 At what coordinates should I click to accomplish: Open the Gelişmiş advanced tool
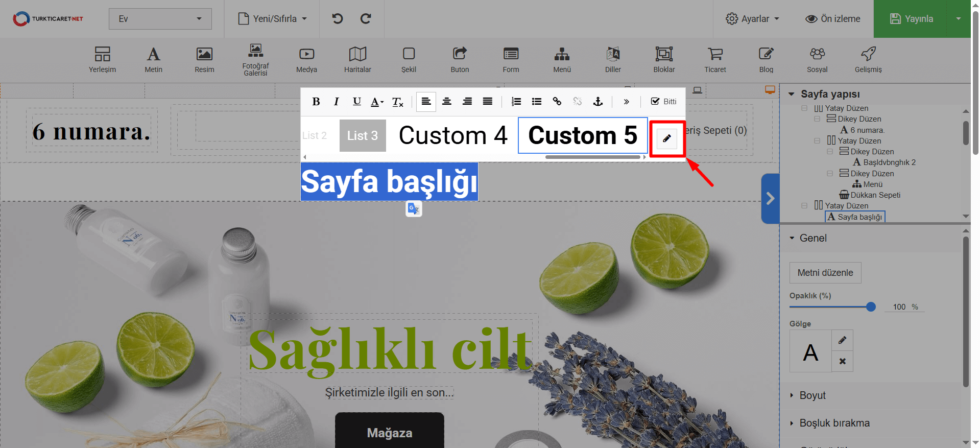pyautogui.click(x=868, y=60)
